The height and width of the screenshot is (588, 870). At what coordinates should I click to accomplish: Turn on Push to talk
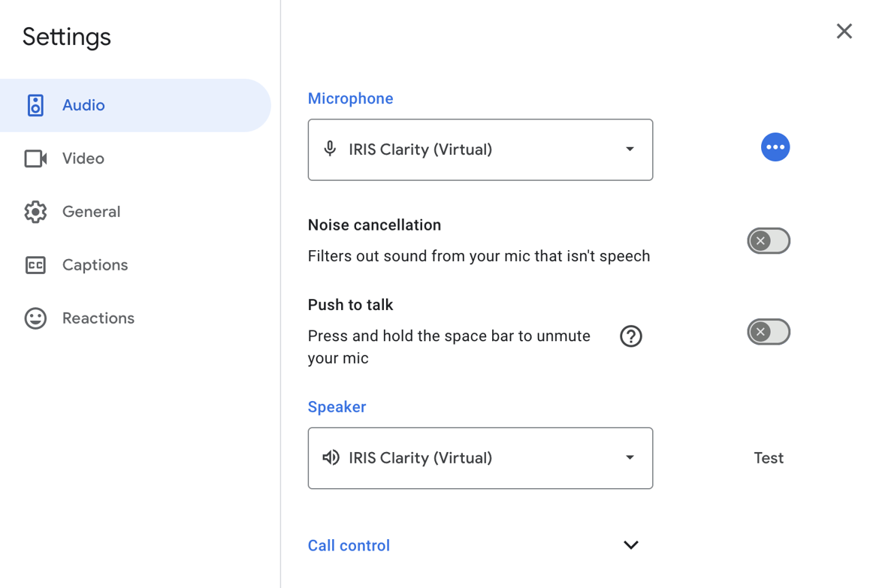pyautogui.click(x=769, y=331)
